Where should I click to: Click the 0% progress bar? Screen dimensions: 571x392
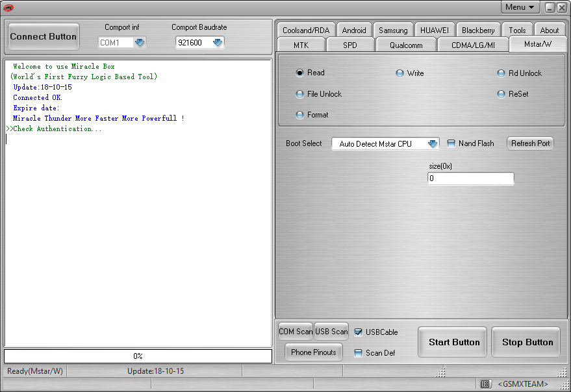[138, 356]
